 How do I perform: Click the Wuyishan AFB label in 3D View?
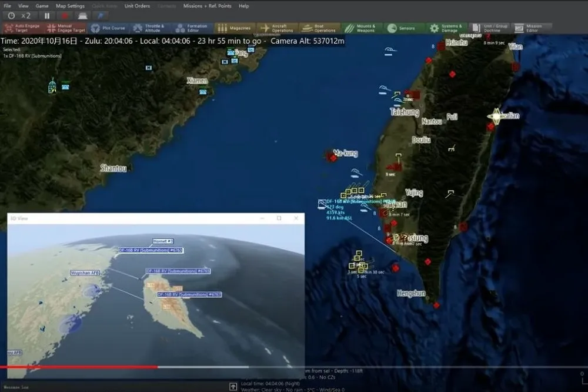click(85, 273)
